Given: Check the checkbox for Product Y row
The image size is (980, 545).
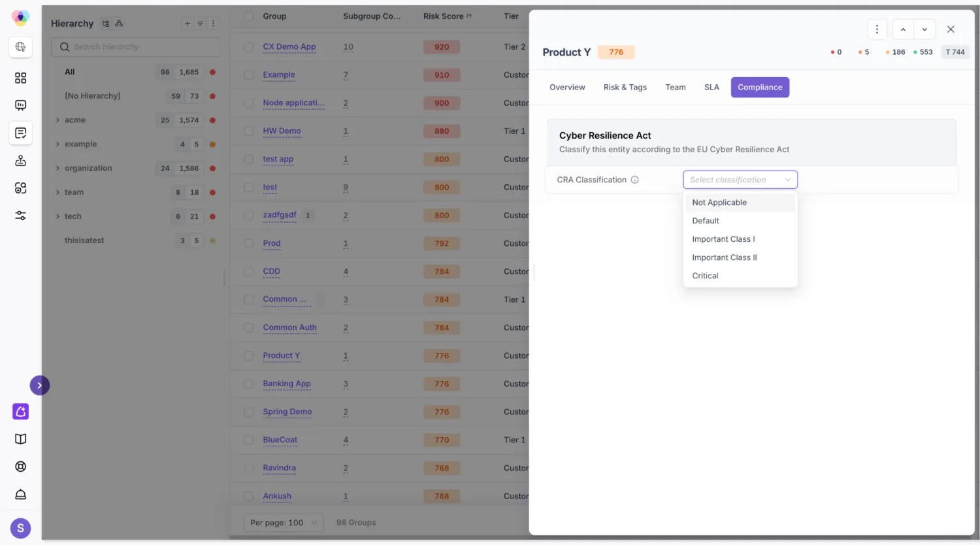Looking at the screenshot, I should 248,356.
